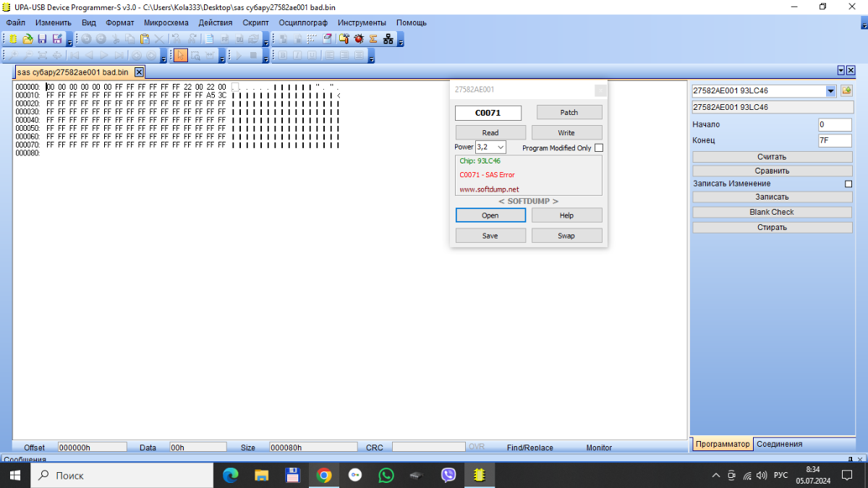This screenshot has height=488, width=868.
Task: Click the Считать button
Action: (772, 156)
